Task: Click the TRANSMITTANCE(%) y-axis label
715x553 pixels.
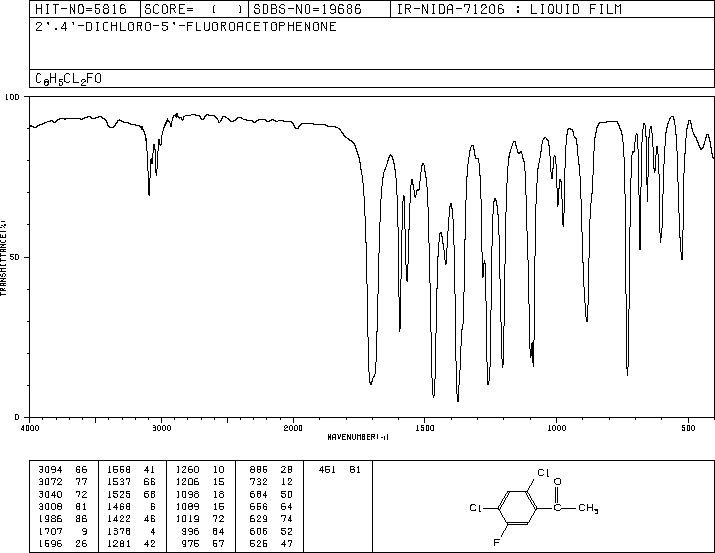Action: (3, 258)
